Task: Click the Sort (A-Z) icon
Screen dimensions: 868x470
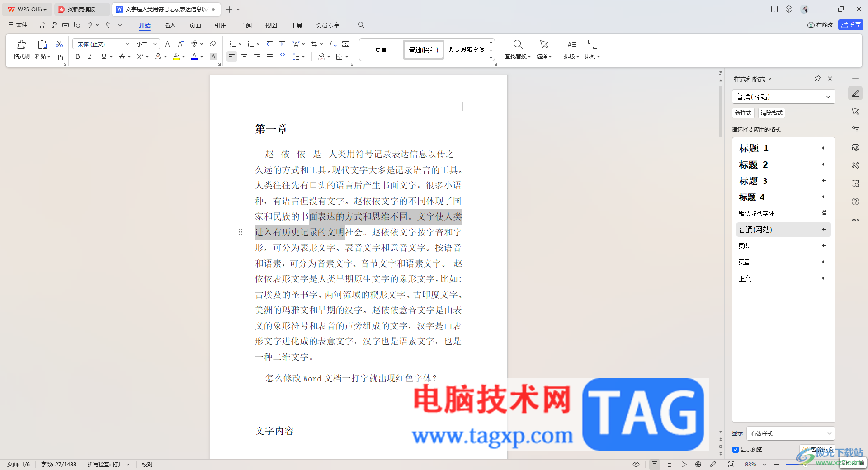Action: (x=333, y=44)
